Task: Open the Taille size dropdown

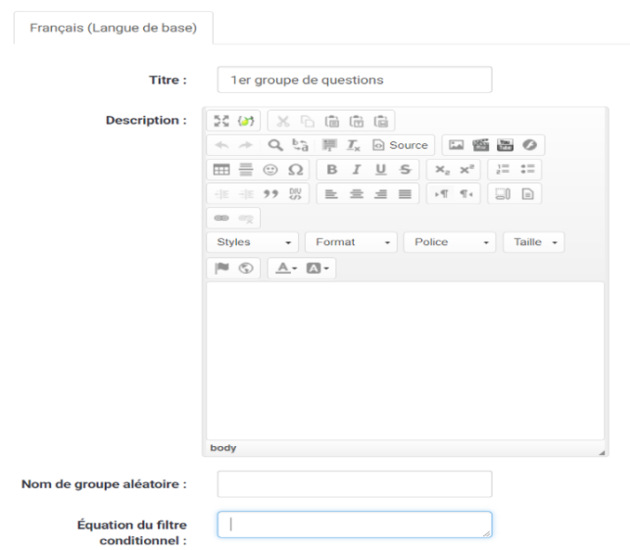Action: pyautogui.click(x=534, y=242)
